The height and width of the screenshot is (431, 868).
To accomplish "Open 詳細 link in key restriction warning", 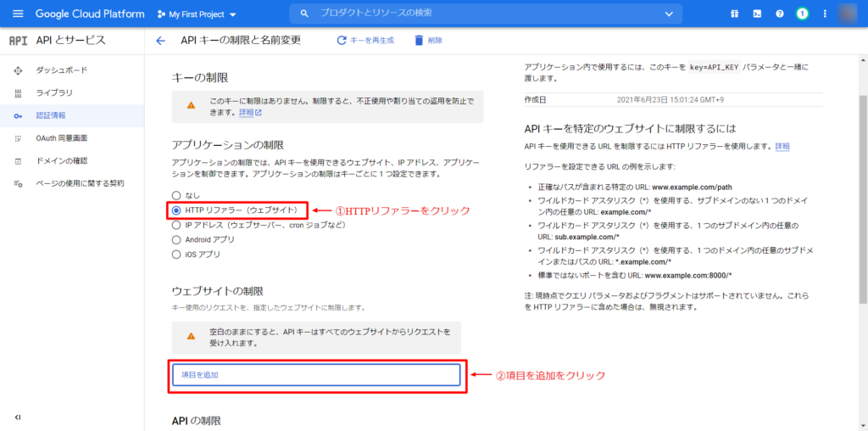I will click(250, 113).
